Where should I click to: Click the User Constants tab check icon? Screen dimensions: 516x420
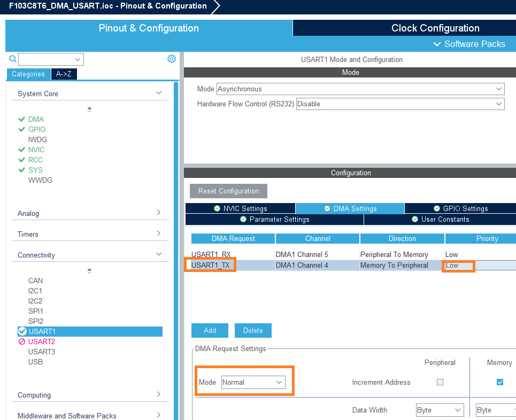pyautogui.click(x=415, y=219)
